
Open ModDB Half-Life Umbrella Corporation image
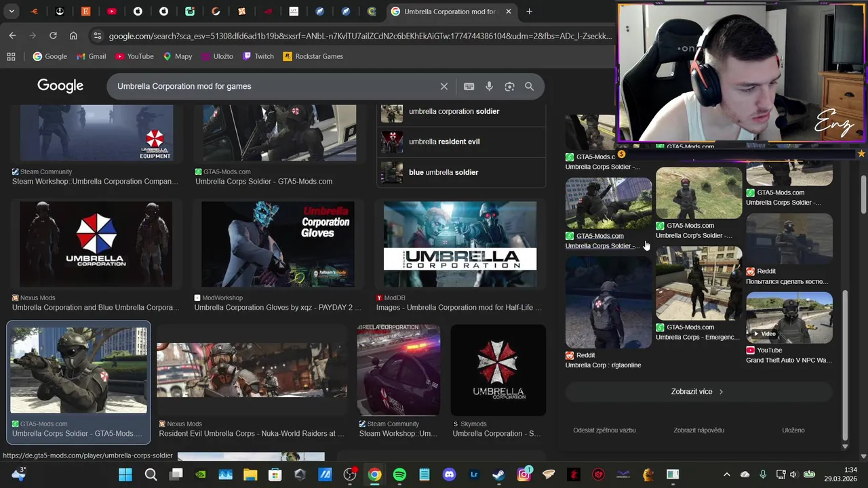click(x=460, y=244)
